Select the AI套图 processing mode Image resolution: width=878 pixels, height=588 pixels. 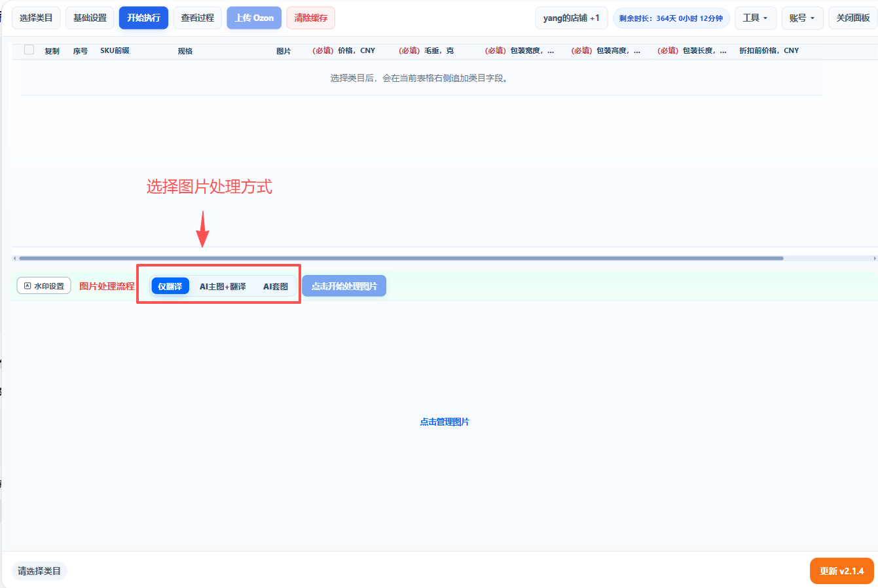[276, 286]
